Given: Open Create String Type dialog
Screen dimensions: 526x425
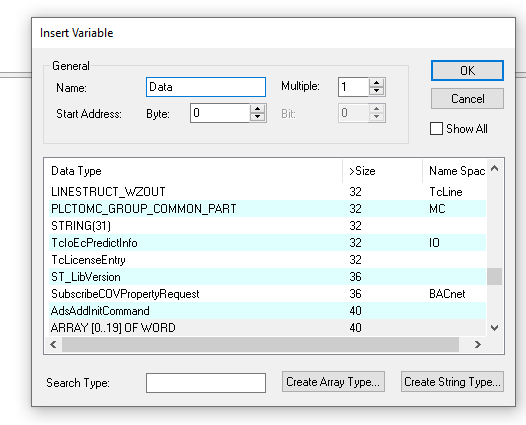Looking at the screenshot, I should pyautogui.click(x=452, y=382).
